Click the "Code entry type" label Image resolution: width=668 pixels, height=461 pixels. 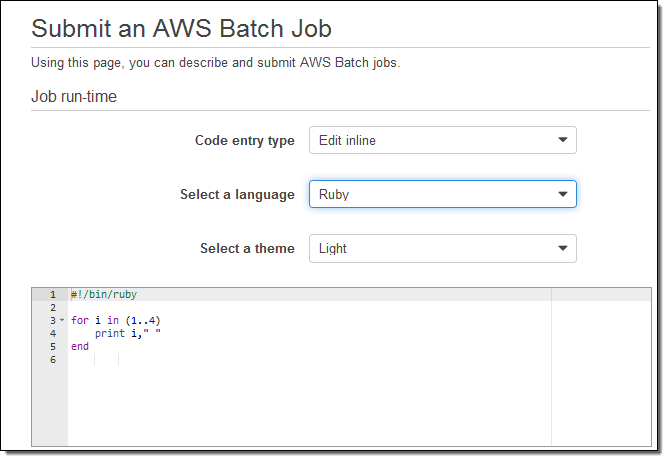[x=244, y=140]
